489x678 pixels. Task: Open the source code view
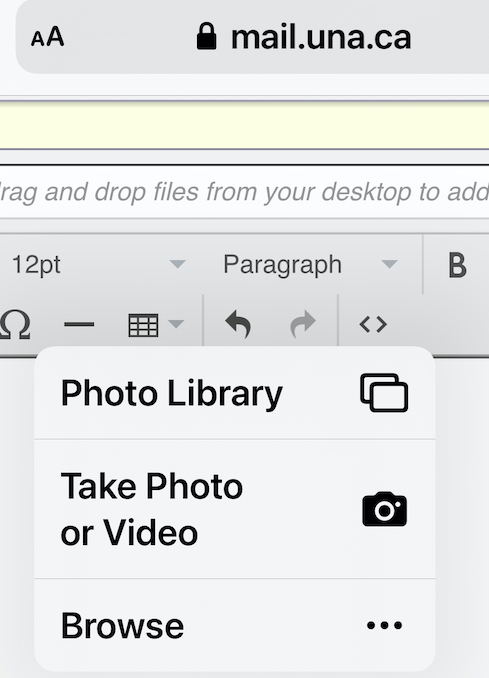373,324
